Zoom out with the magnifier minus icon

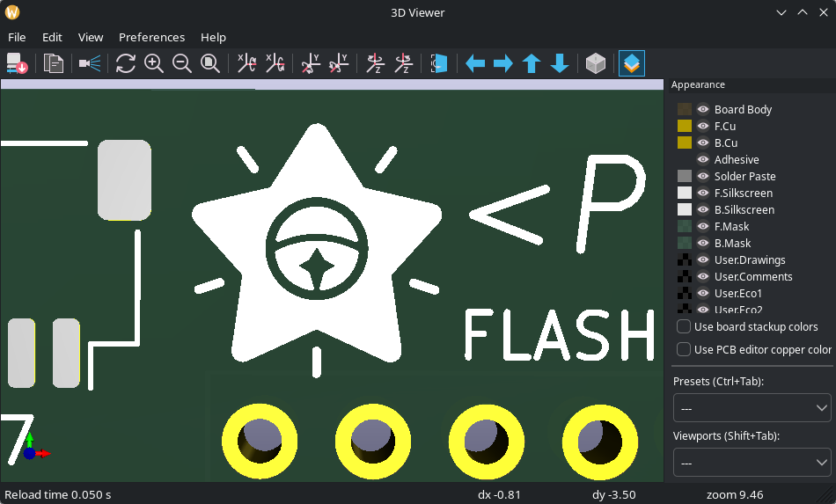(182, 63)
